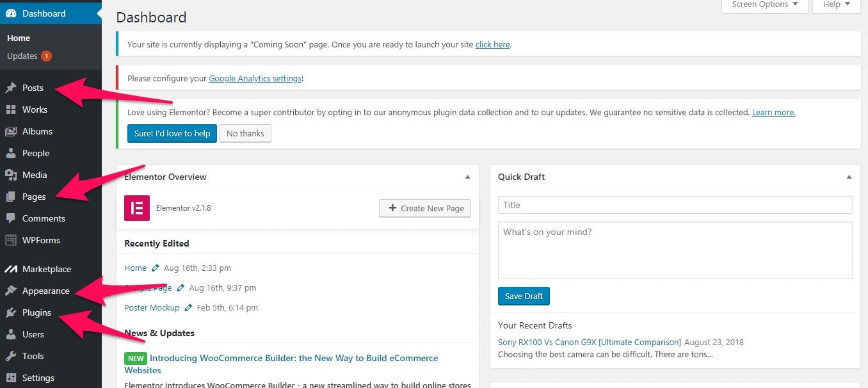Click the Learn more link
This screenshot has height=388, width=868.
(774, 112)
